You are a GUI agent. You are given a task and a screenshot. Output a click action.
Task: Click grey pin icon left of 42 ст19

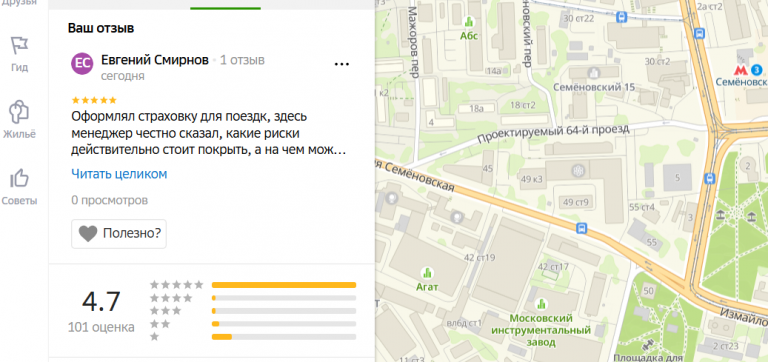456,216
